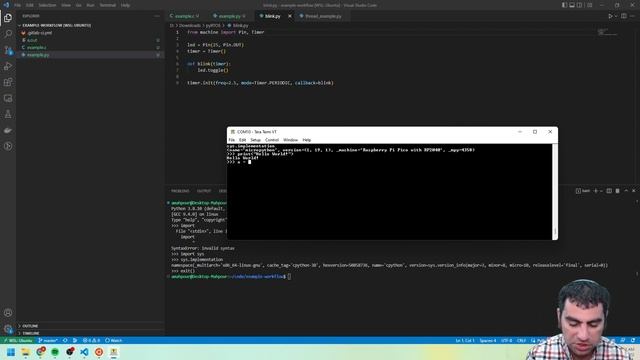
Task: Open File Explorer from the taskbar
Action: [26, 352]
